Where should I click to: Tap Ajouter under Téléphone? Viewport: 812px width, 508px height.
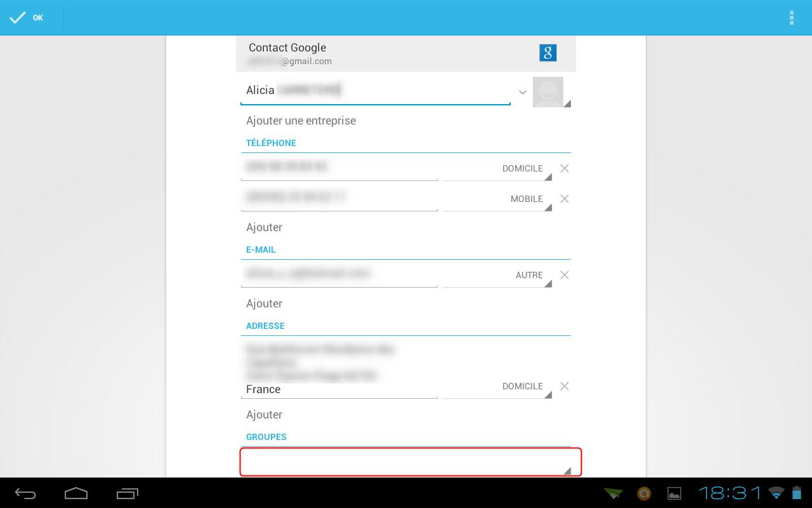265,227
